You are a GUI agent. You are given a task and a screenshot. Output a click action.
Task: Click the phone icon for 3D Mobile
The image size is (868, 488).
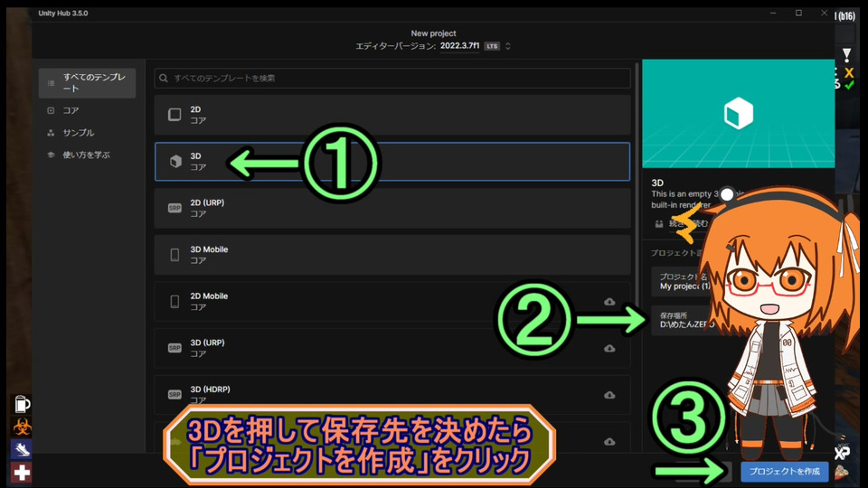point(175,255)
